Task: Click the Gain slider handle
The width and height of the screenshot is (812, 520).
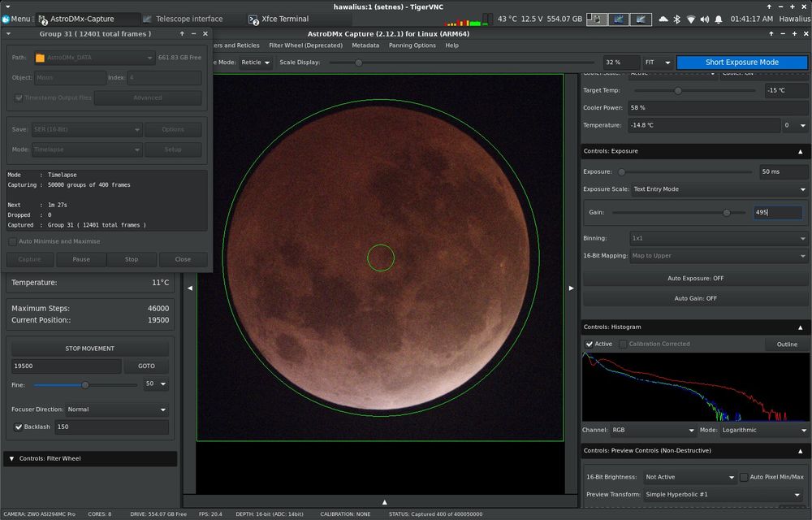Action: pos(727,212)
